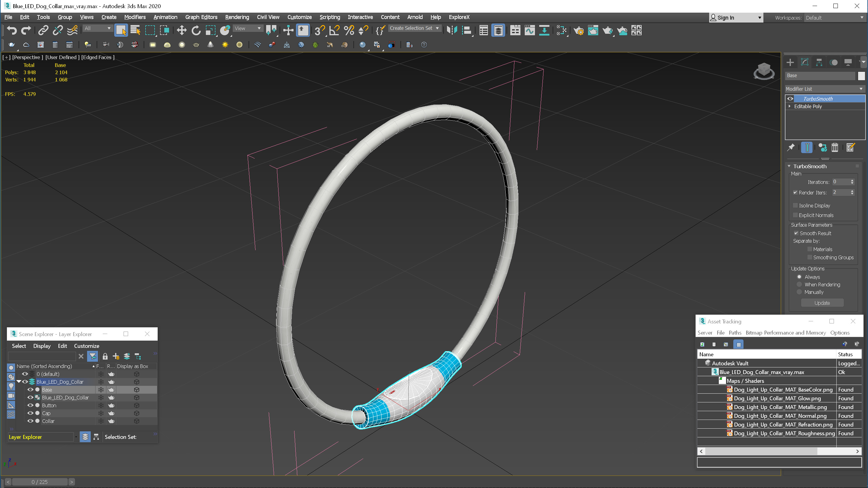
Task: Click the [Edged Faces] viewport label
Action: point(98,57)
